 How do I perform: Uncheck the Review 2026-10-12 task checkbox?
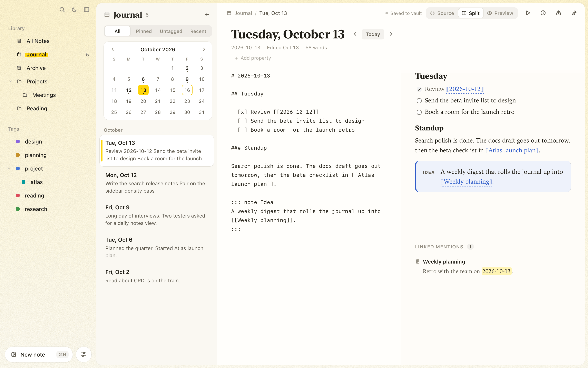[419, 89]
